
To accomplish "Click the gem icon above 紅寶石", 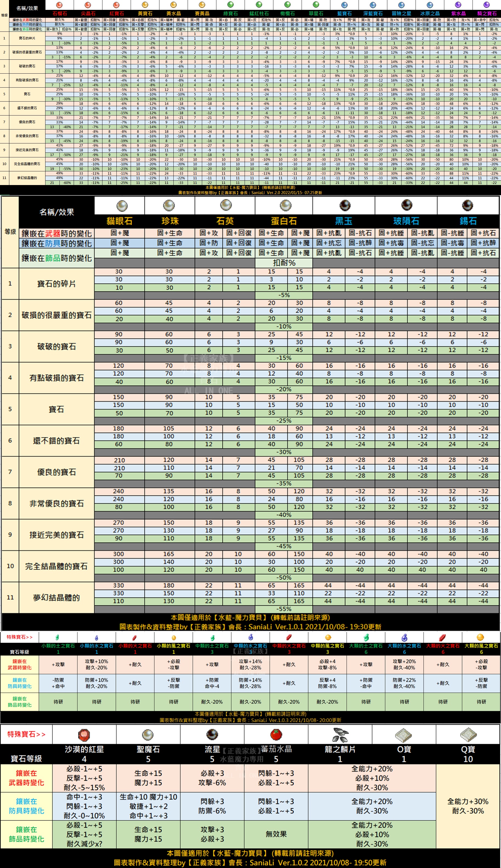I will pos(116,5).
